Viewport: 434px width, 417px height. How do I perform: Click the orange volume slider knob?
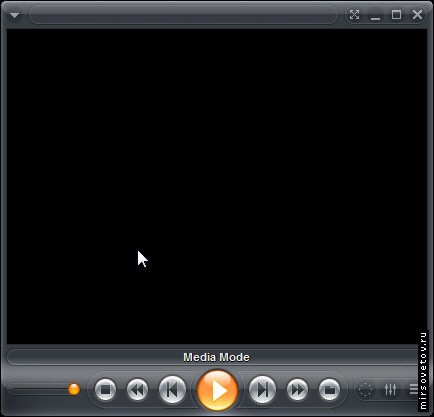coord(74,389)
